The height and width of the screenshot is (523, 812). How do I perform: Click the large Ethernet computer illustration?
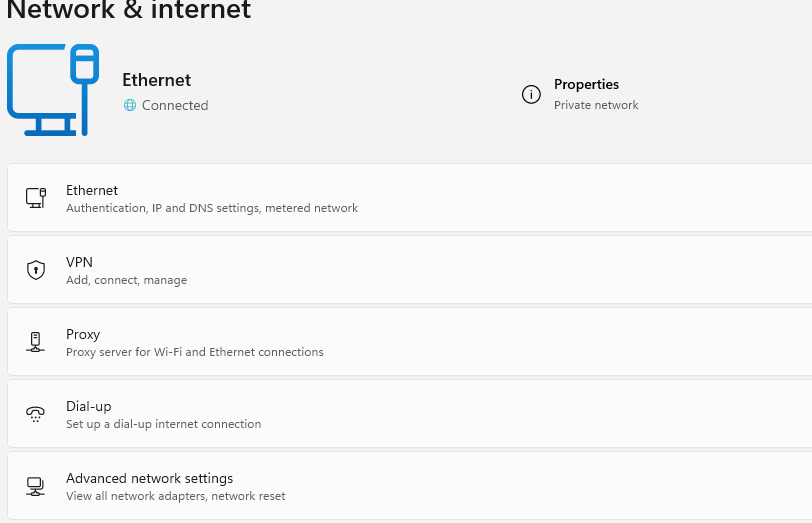[x=53, y=90]
